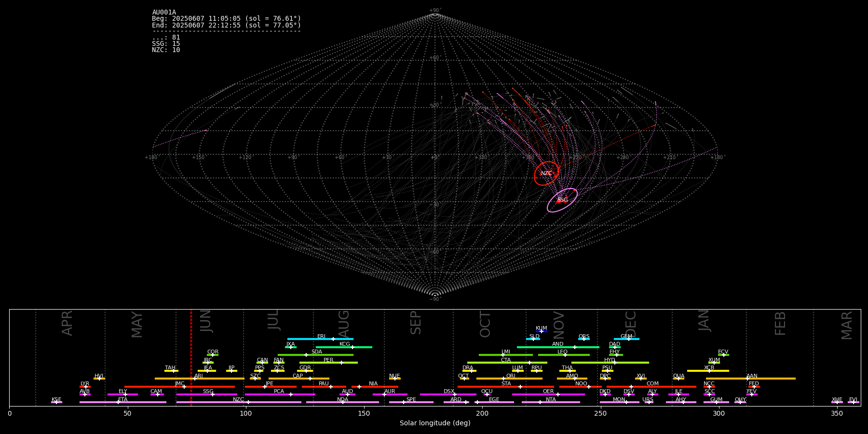Click the MAR month label

847,325
